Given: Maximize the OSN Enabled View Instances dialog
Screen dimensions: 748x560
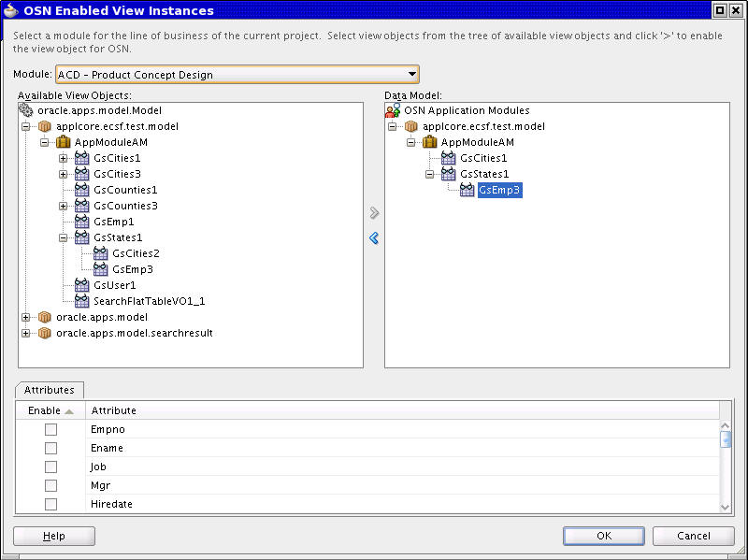Looking at the screenshot, I should [720, 10].
